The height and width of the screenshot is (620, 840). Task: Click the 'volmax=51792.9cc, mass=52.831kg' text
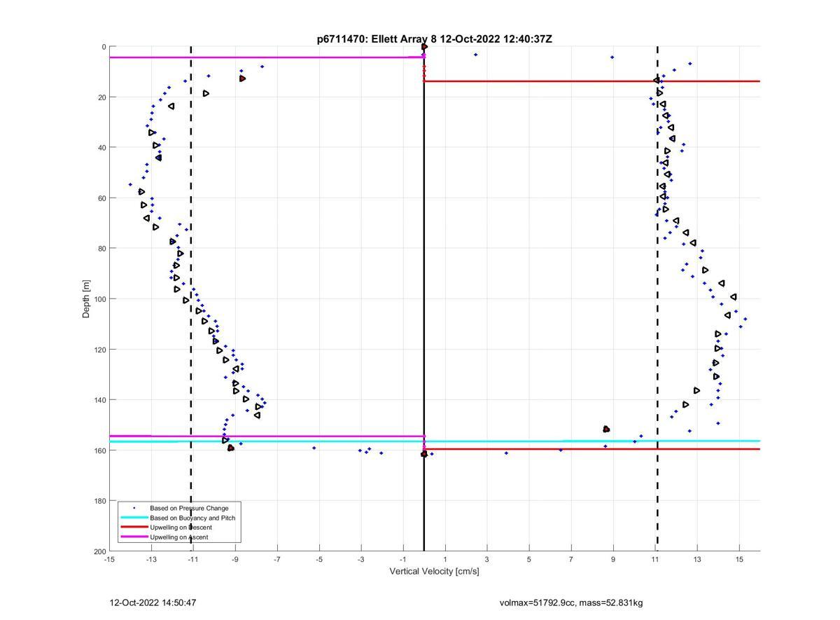pyautogui.click(x=571, y=602)
